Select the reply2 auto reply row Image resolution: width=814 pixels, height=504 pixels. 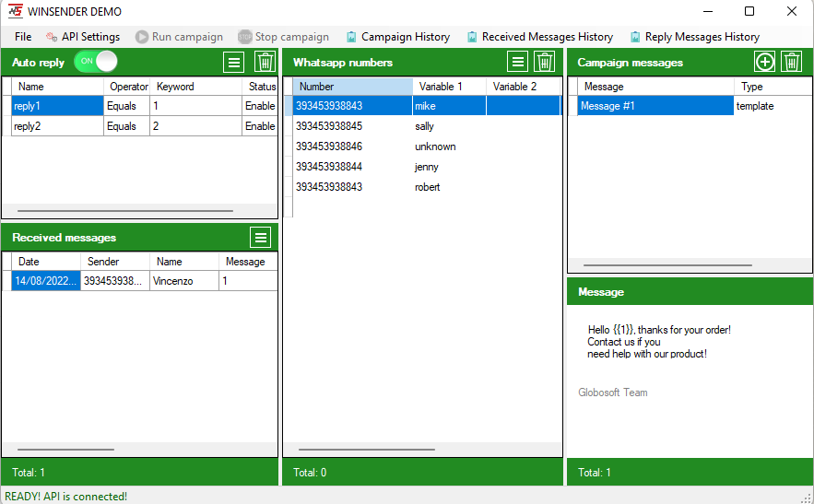[x=145, y=126]
